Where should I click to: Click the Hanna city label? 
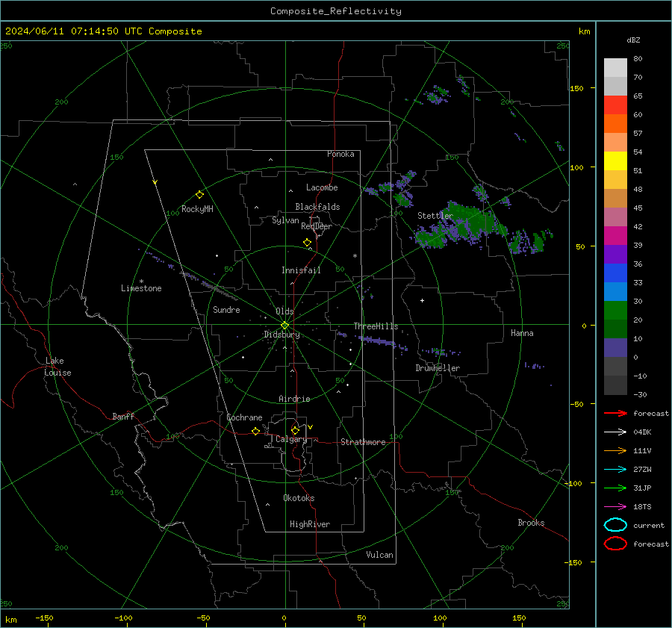tap(522, 333)
